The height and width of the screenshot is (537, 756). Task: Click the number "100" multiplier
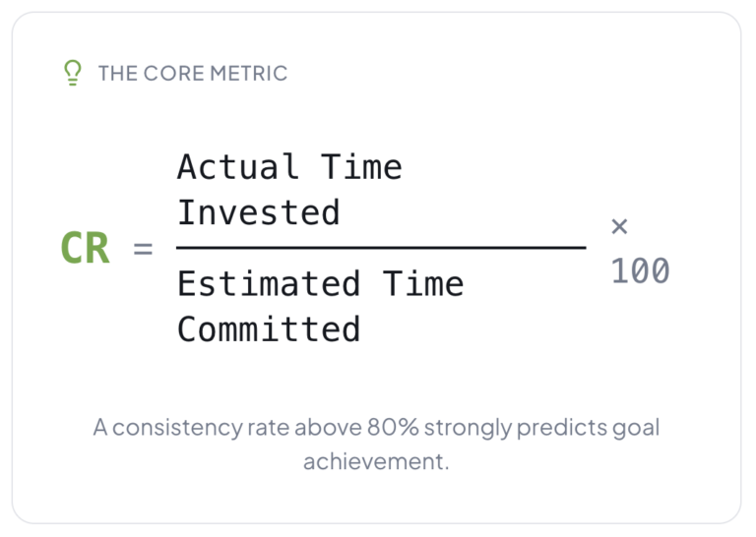pos(640,270)
